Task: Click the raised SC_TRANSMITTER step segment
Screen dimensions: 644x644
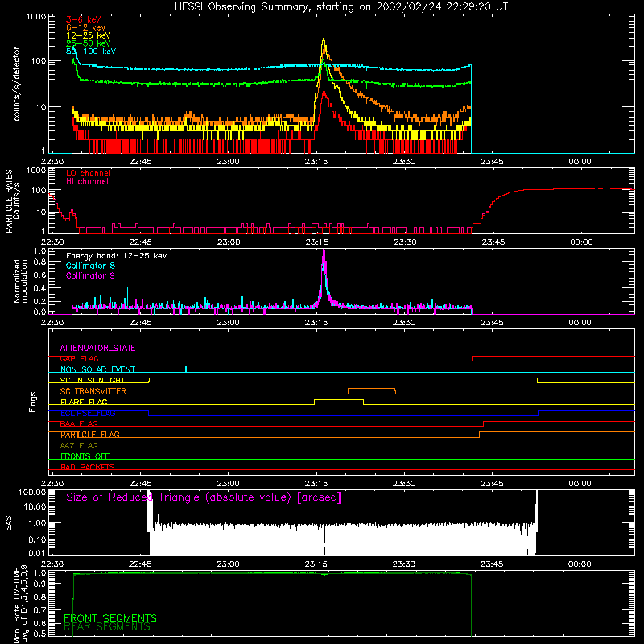Action: tap(372, 389)
